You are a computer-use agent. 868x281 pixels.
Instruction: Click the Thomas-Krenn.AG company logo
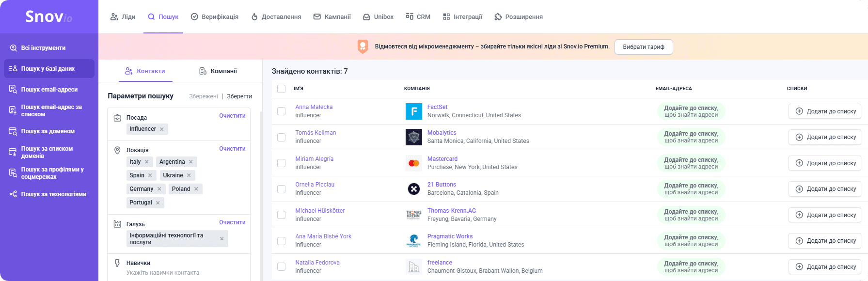pos(414,215)
